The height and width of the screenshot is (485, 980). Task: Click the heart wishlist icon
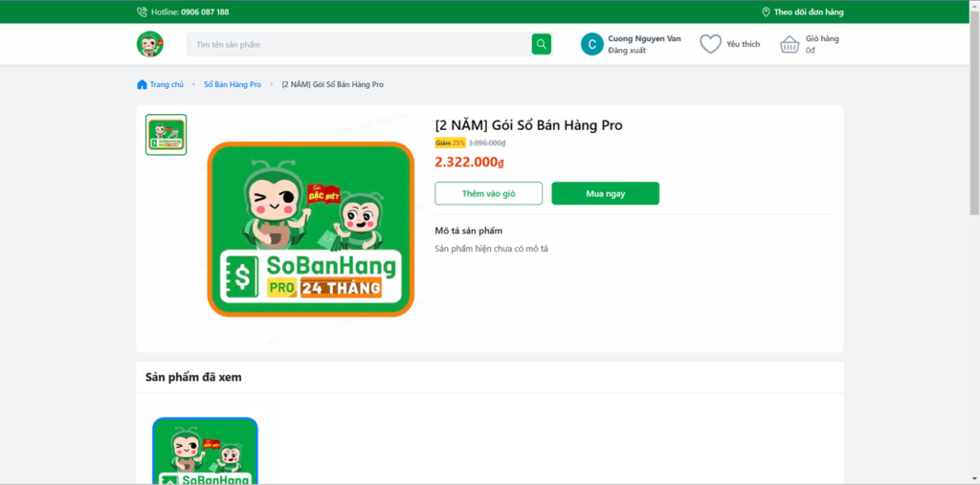710,44
